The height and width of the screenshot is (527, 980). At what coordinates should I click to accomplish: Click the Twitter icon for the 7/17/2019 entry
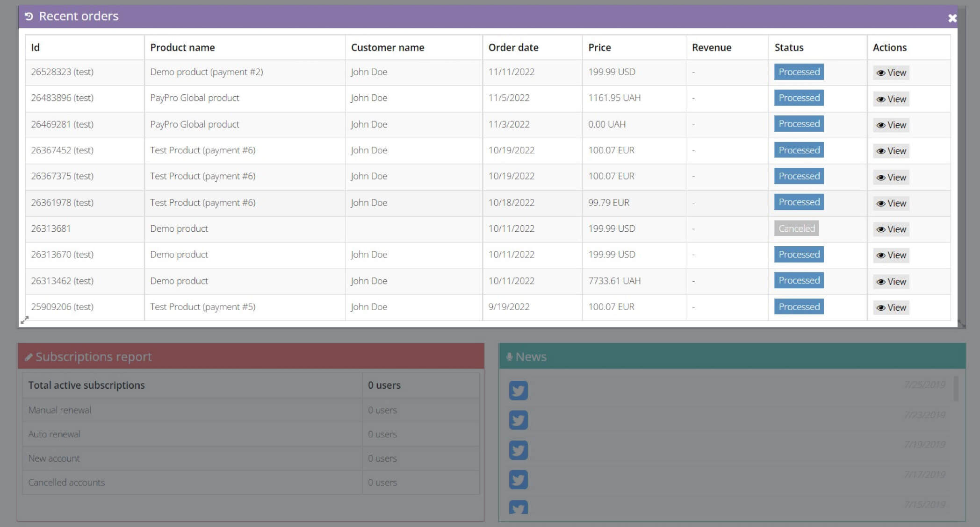tap(518, 480)
